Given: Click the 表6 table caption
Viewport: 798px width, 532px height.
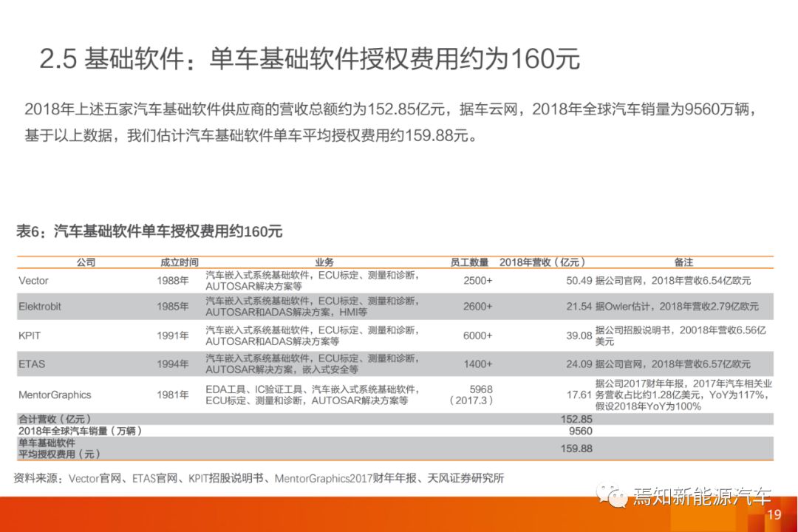Looking at the screenshot, I should [x=149, y=231].
